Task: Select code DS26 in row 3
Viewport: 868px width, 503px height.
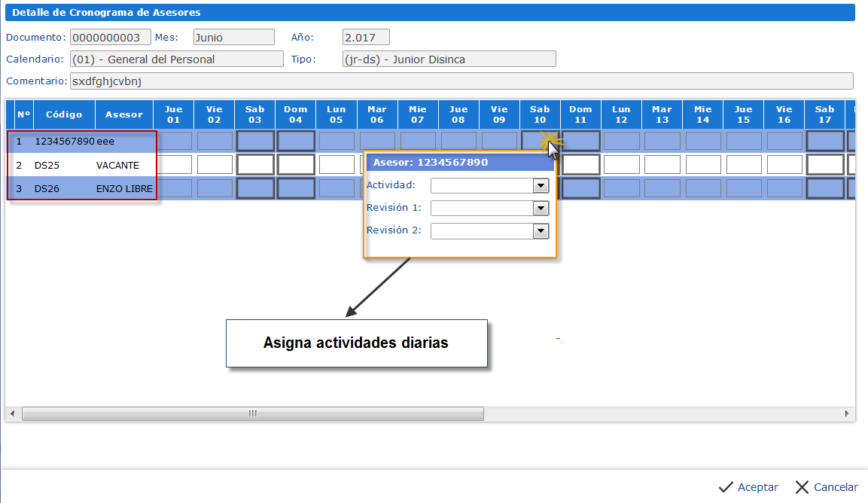Action: click(47, 189)
